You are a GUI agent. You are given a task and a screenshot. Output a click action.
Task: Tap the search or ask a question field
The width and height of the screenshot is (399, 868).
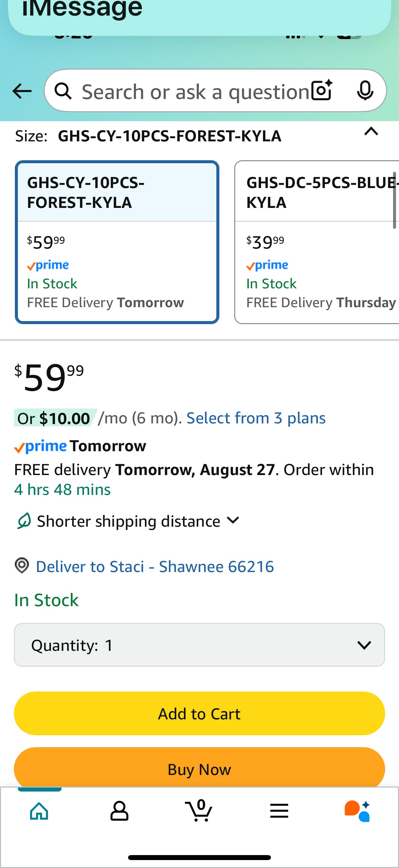tap(195, 91)
